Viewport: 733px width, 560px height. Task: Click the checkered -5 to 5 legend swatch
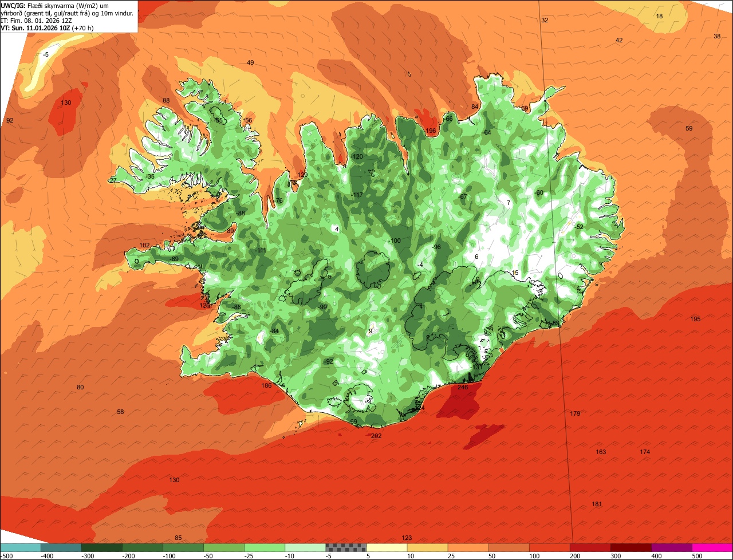click(346, 547)
